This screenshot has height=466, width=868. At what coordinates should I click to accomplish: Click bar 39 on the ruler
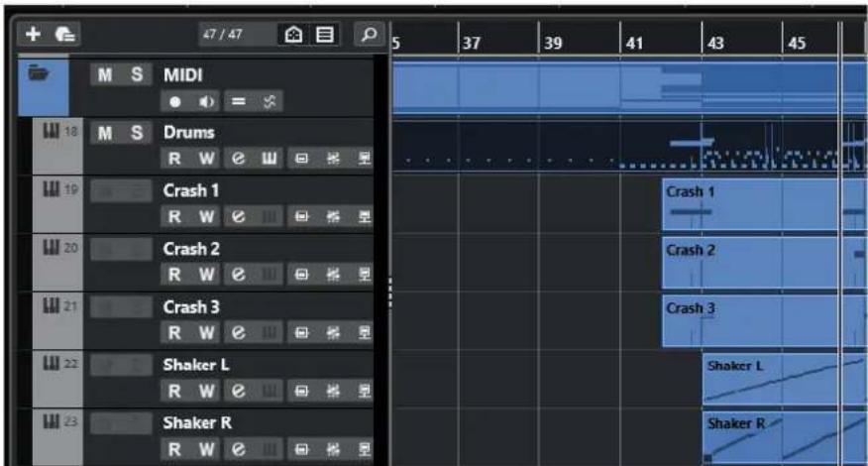[553, 44]
